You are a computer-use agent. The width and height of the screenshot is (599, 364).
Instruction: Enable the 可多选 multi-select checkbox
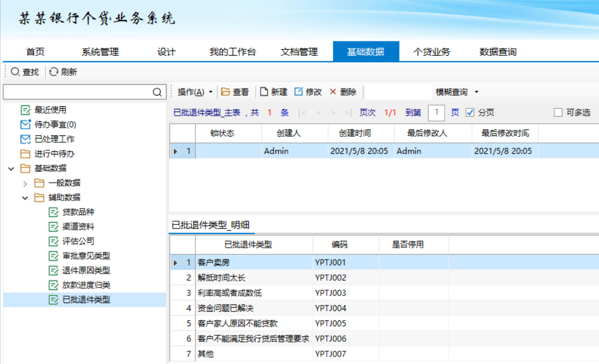558,112
